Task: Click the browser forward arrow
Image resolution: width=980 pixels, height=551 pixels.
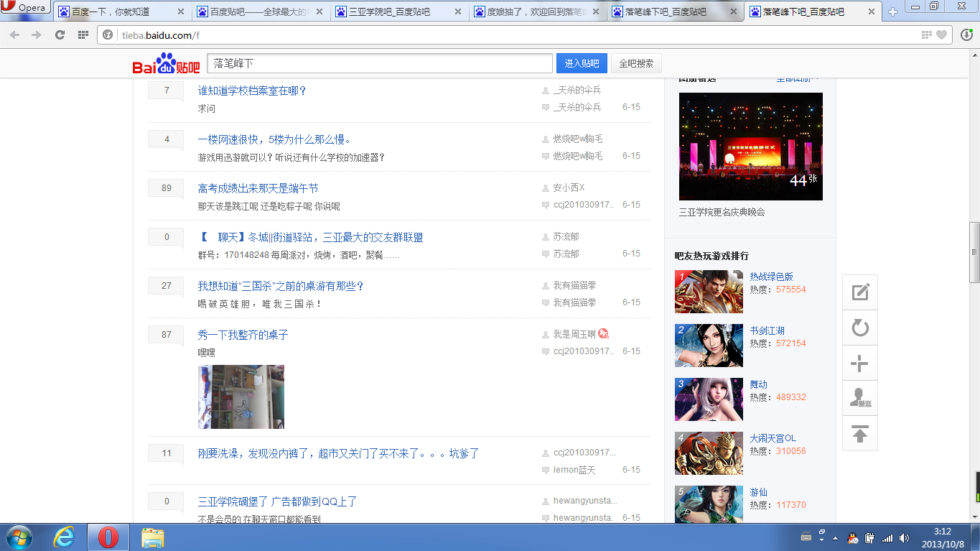Action: coord(37,34)
